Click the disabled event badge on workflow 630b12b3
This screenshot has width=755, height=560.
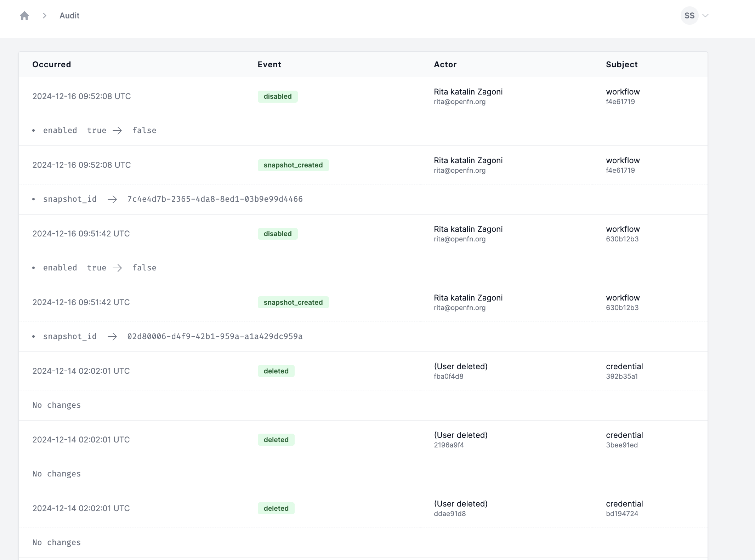(277, 234)
